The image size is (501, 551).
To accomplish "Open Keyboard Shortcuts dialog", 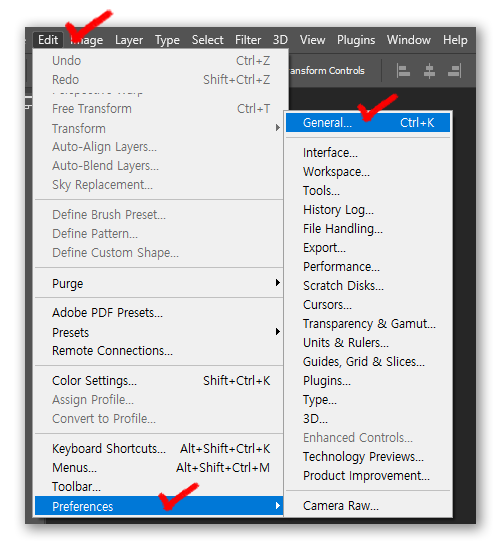I will pos(159,449).
